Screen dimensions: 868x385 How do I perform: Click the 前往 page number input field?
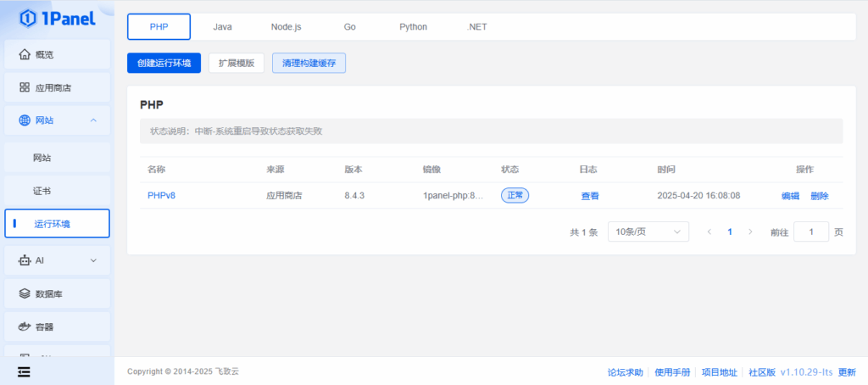(810, 232)
